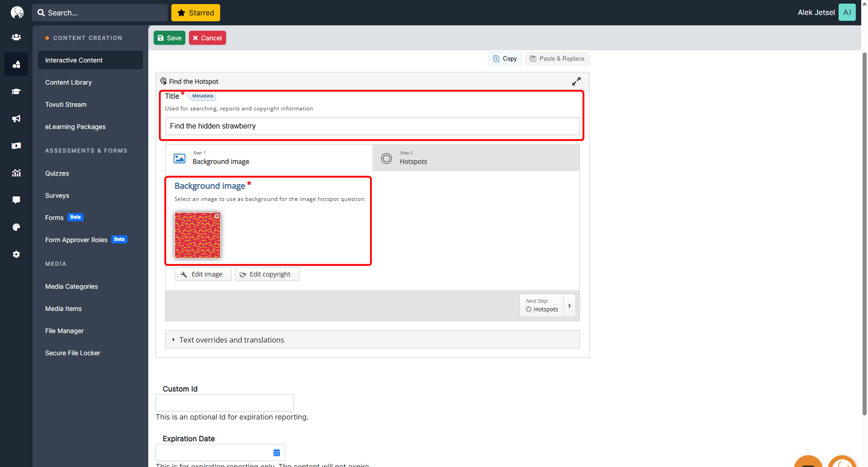The width and height of the screenshot is (868, 467).
Task: Click the Metadata tag badge
Action: click(x=202, y=96)
